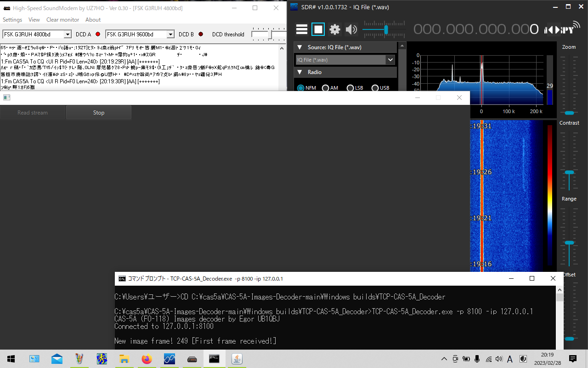Collapse the Radio panel
588x368 pixels.
coord(300,72)
